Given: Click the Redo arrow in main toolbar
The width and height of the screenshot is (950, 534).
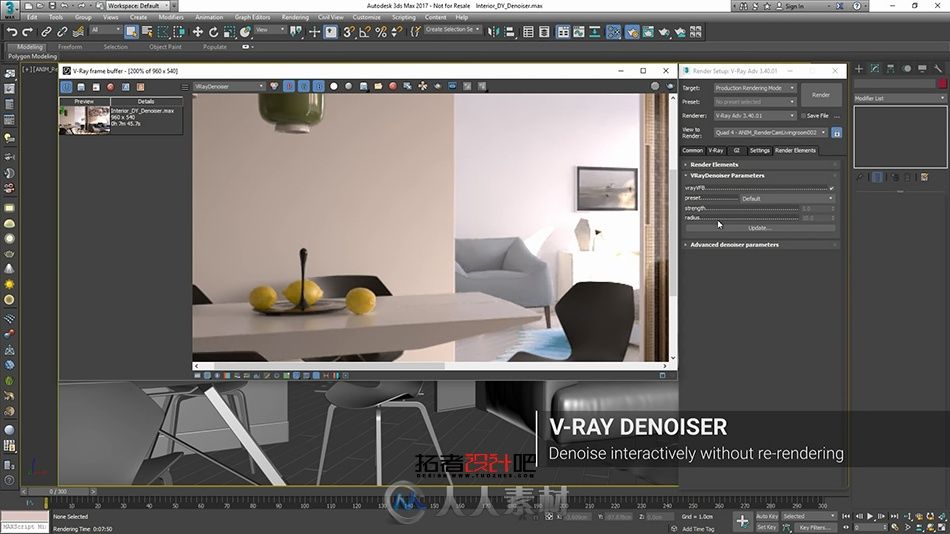Looking at the screenshot, I should click(x=27, y=32).
